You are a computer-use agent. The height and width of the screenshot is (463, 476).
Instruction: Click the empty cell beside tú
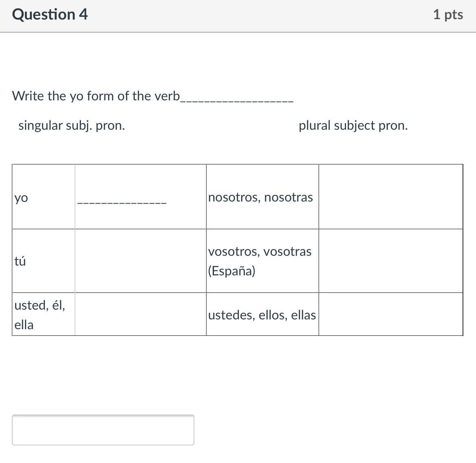point(140,261)
